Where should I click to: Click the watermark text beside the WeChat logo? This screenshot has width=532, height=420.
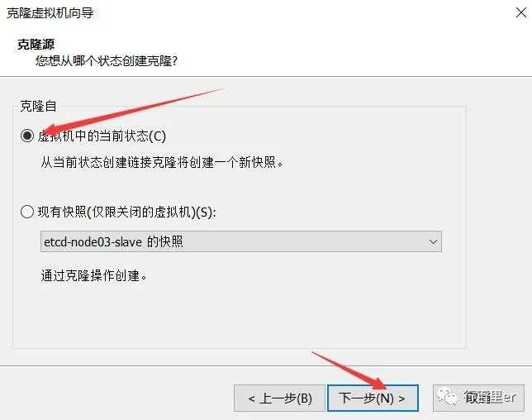[x=489, y=397]
